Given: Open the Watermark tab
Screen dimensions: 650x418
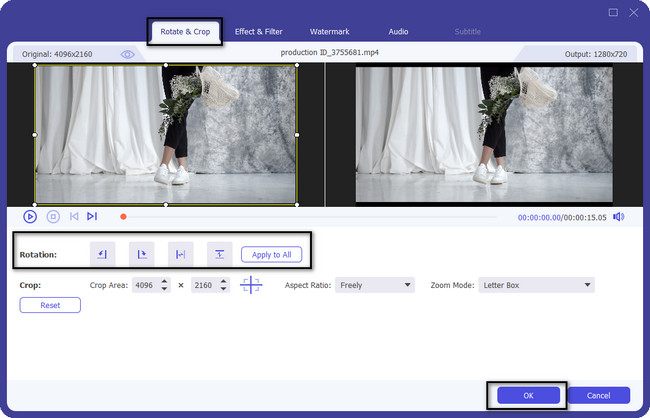Looking at the screenshot, I should (x=330, y=32).
